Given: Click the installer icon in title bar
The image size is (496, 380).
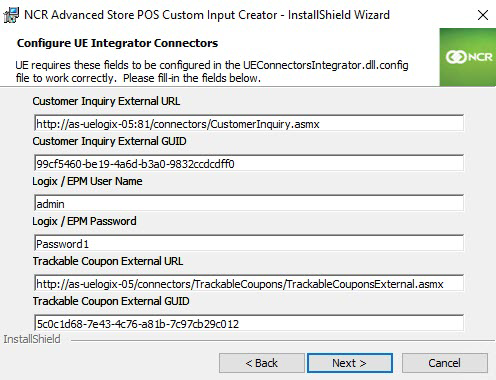Looking at the screenshot, I should [x=11, y=15].
